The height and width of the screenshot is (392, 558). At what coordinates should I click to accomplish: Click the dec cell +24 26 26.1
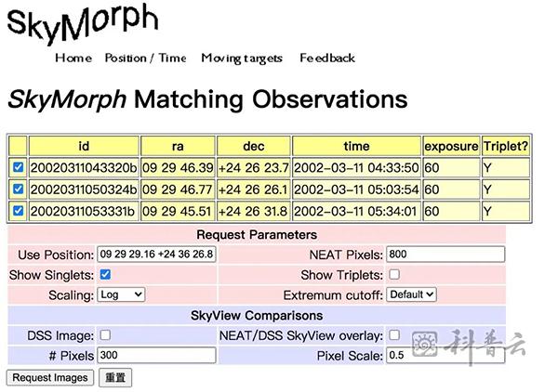coord(254,189)
